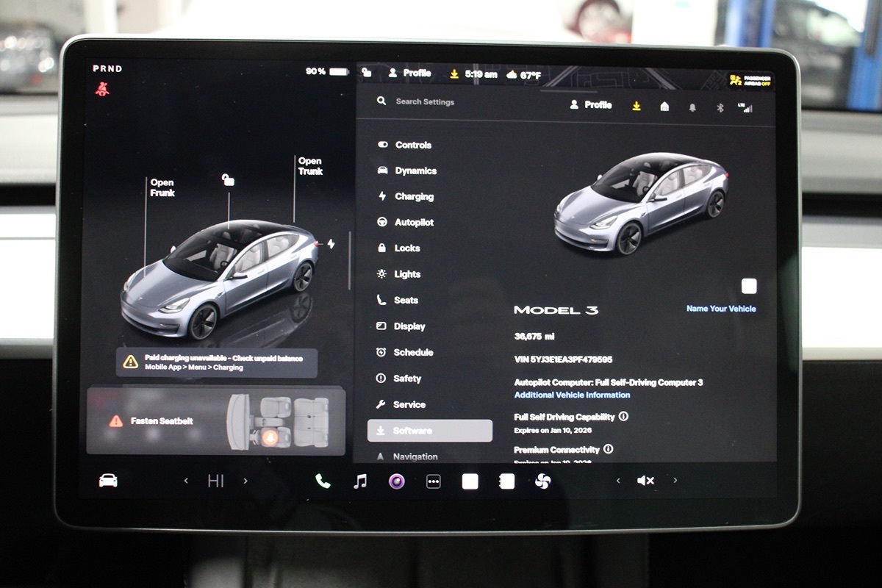Launch the climate fan controls
The height and width of the screenshot is (588, 882).
[544, 480]
